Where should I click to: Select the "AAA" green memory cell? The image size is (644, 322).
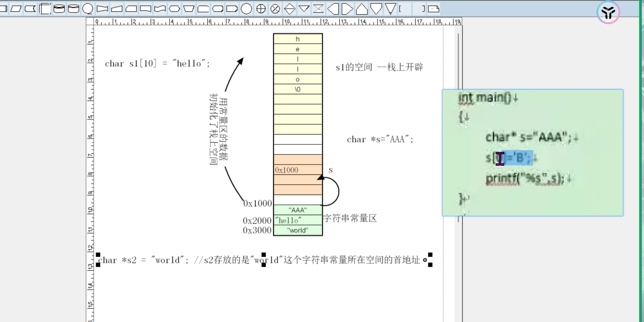click(x=298, y=210)
